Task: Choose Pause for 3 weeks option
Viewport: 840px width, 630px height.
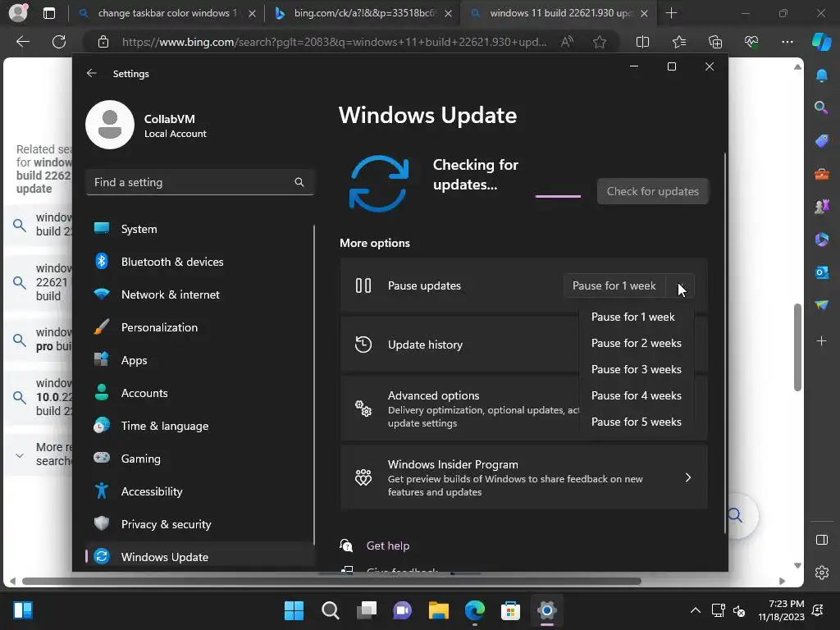Action: point(637,369)
